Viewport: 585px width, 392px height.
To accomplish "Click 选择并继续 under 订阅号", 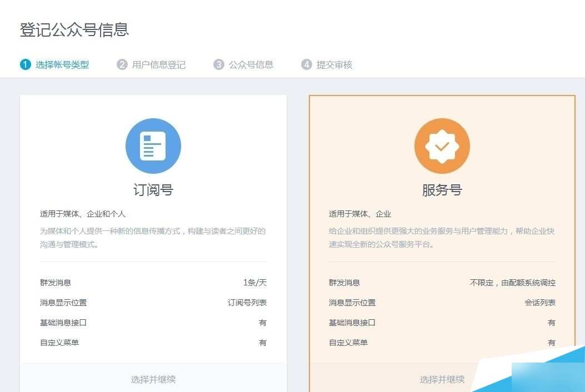I will tap(153, 379).
